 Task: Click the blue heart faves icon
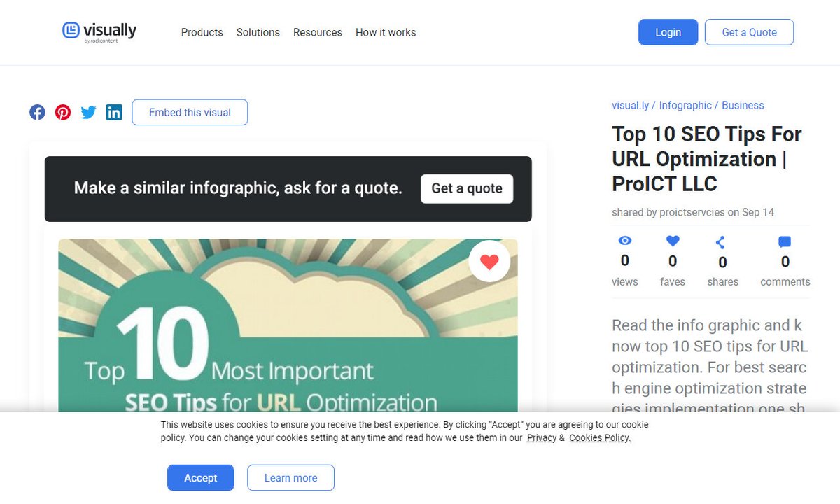coord(673,241)
